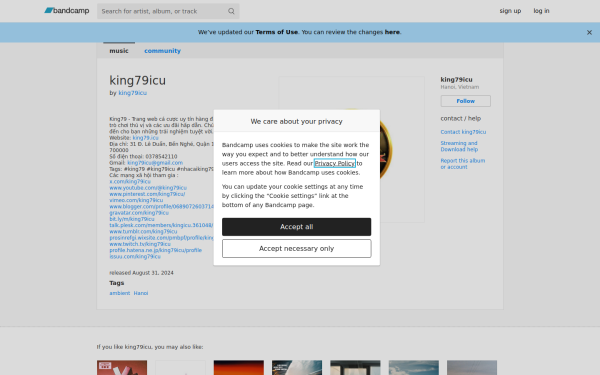Screen dimensions: 600x375
Task: Open recommended album with orange sunset cover
Action: tap(239, 367)
